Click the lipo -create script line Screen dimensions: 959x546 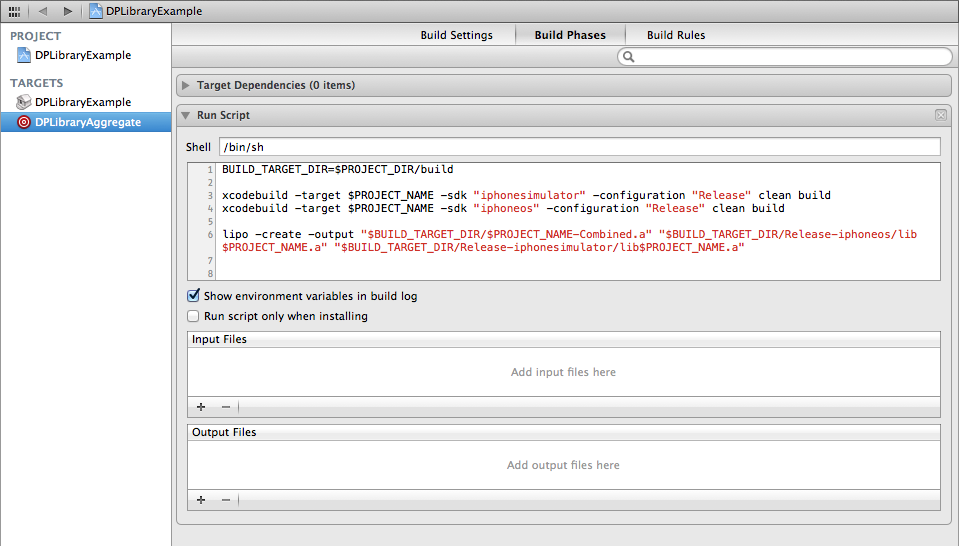tap(569, 241)
